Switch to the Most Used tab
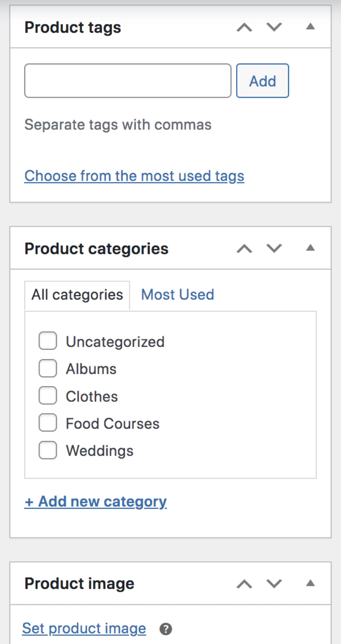Image resolution: width=341 pixels, height=644 pixels. pos(177,294)
